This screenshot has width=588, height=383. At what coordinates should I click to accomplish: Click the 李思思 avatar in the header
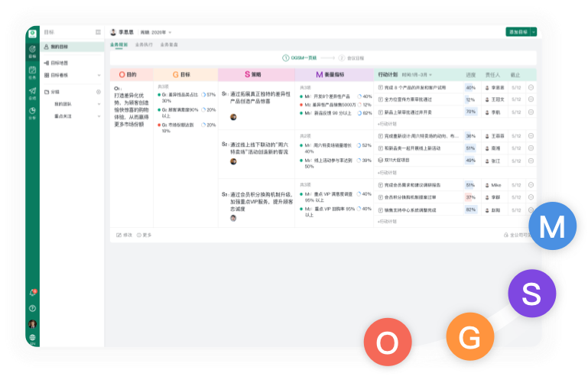(113, 32)
